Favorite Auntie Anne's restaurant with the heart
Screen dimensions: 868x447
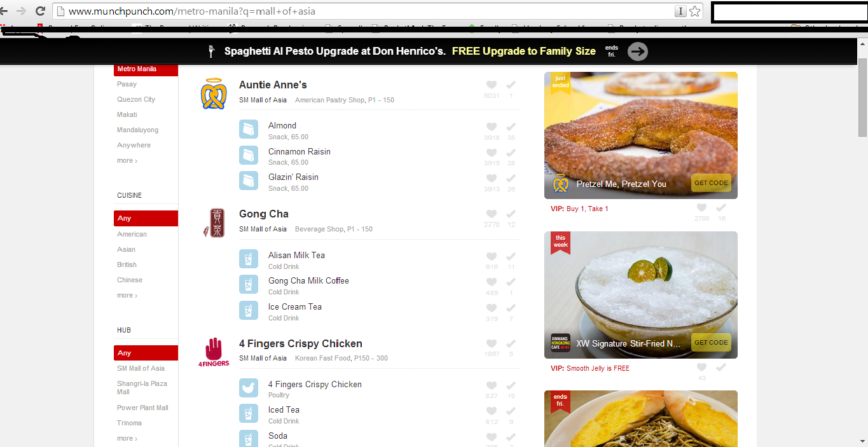[x=492, y=85]
